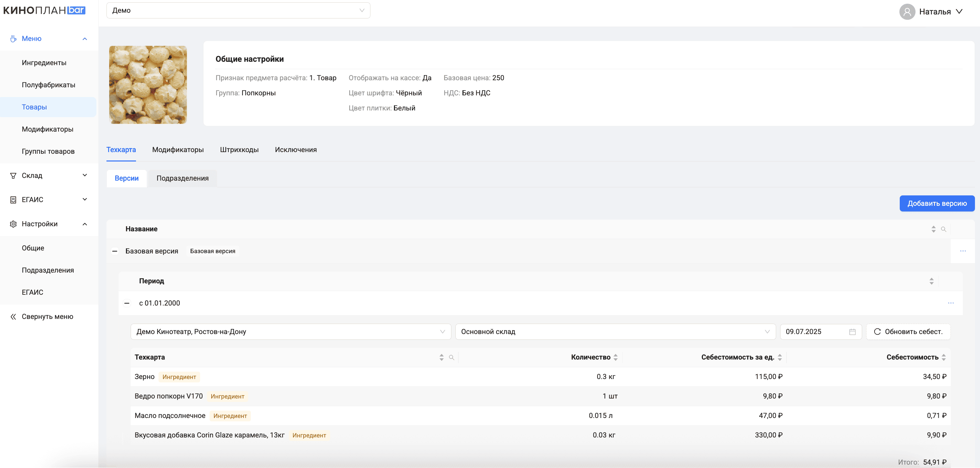Click the user avatar icon

point(907,11)
